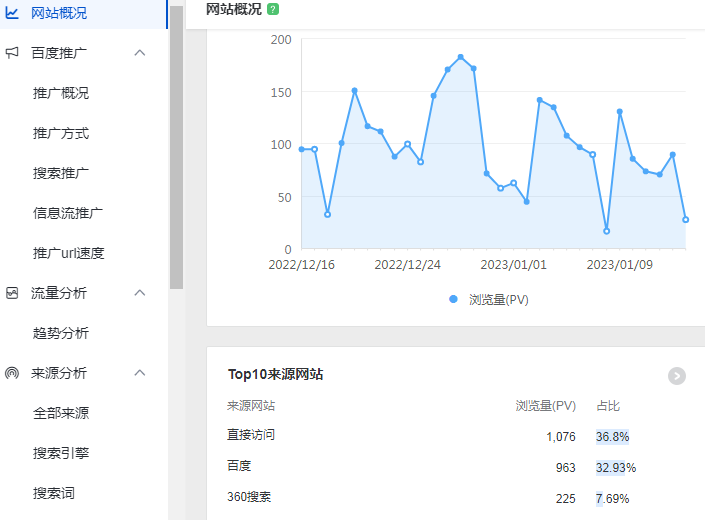The image size is (705, 520).
Task: Click the 占比 column header
Action: [608, 406]
